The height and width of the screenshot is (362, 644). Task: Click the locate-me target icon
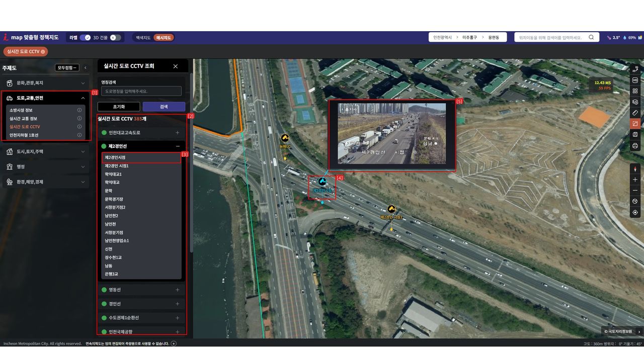(635, 212)
